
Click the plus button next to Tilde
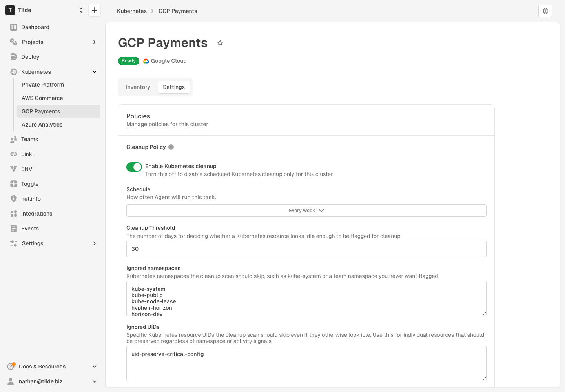coord(95,10)
